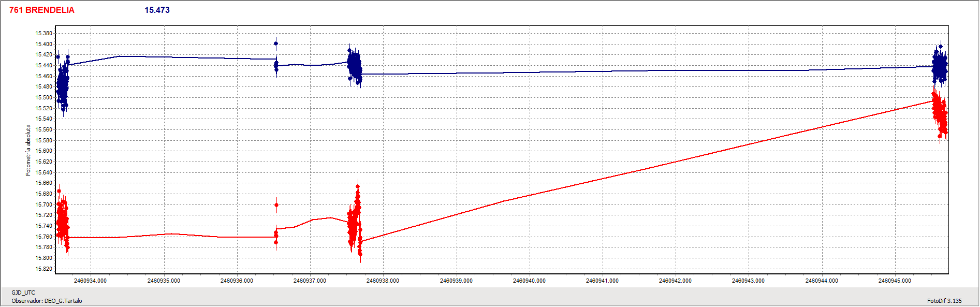This screenshot has height=307, width=980.
Task: Click the 15.600 y-axis tick label
Action: pos(43,151)
